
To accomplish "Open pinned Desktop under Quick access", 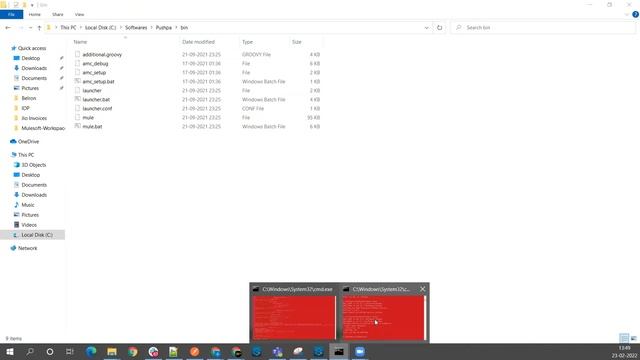I will click(x=31, y=58).
